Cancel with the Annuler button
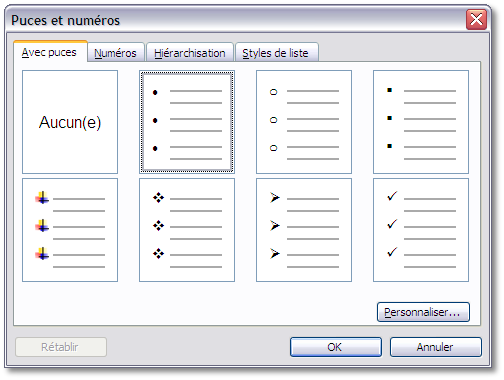Image resolution: width=504 pixels, height=380 pixels. [x=436, y=347]
